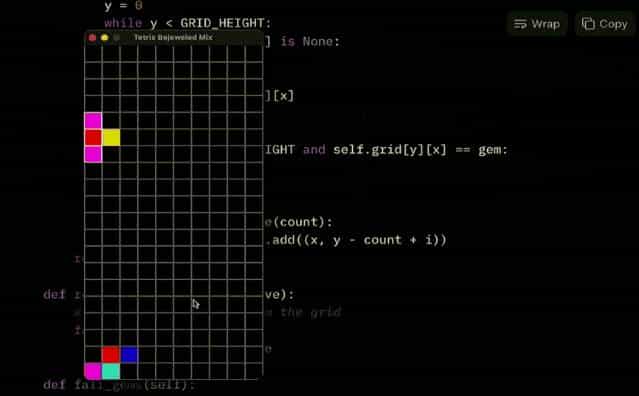Screen dimensions: 639x396
Task: Copy the code with the Copy button
Action: [605, 24]
